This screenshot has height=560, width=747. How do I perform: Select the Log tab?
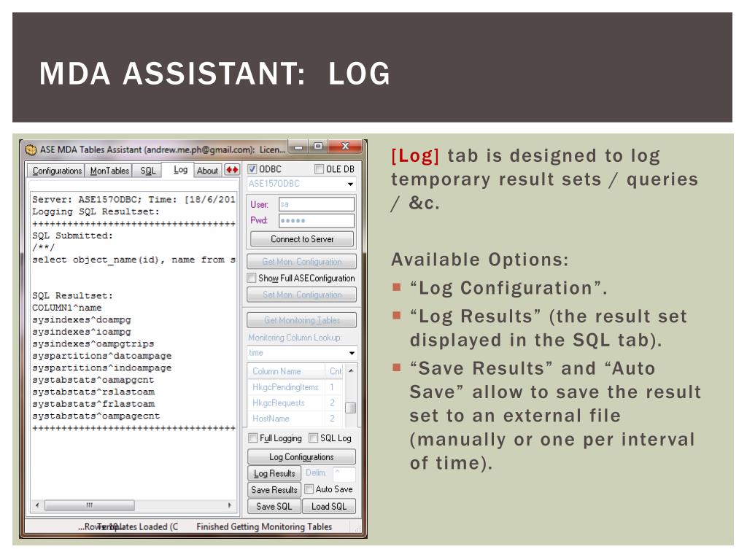(180, 169)
